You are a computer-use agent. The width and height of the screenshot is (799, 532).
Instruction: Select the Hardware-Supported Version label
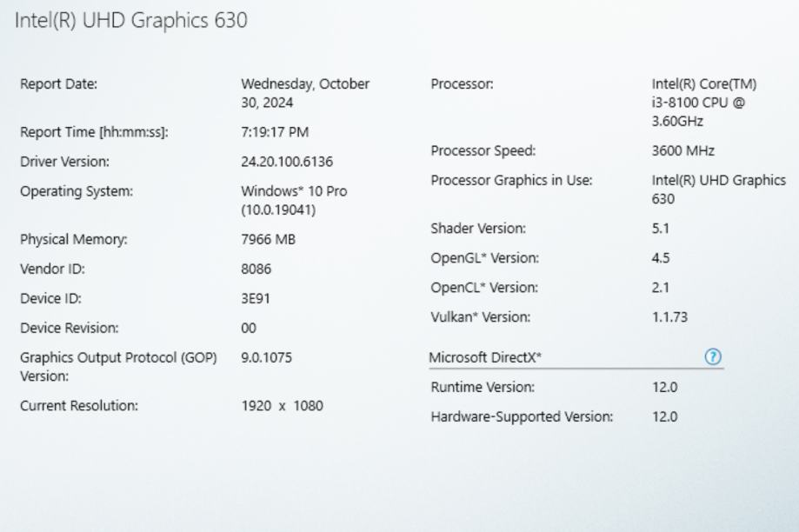522,417
